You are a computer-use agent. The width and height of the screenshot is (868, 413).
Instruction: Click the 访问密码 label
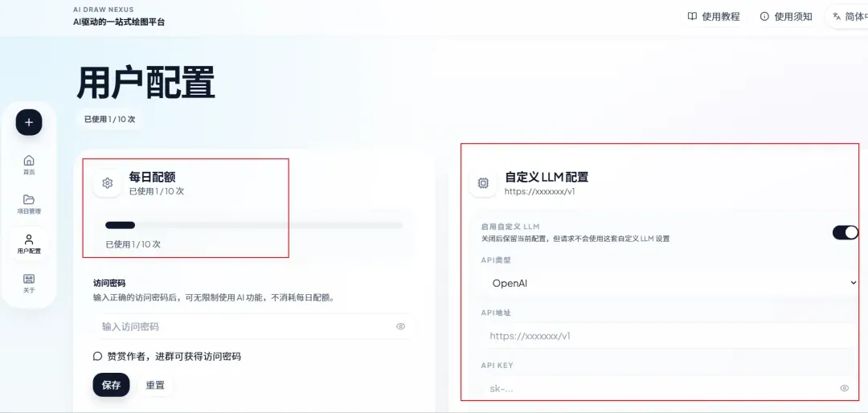[x=109, y=283]
